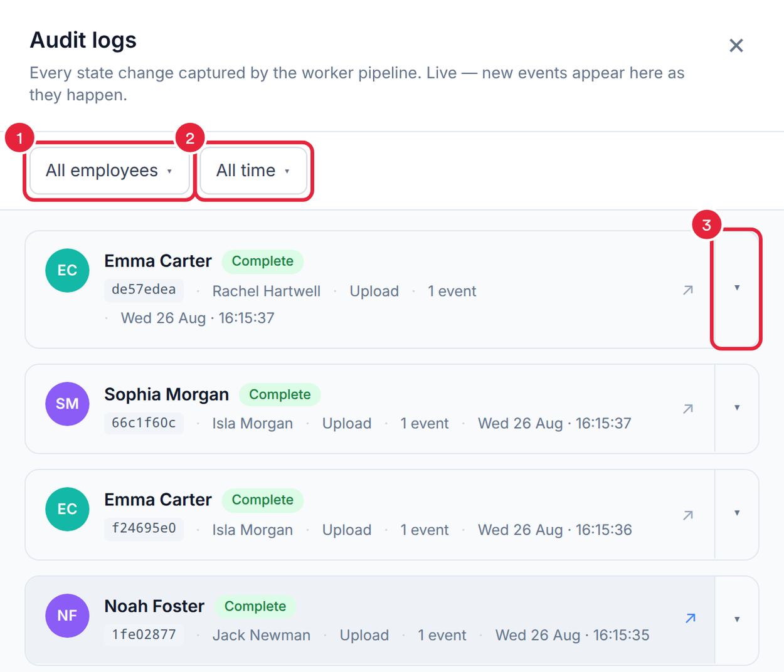Click Complete badge on f24695e0 entry
The height and width of the screenshot is (672, 784).
[x=263, y=500]
